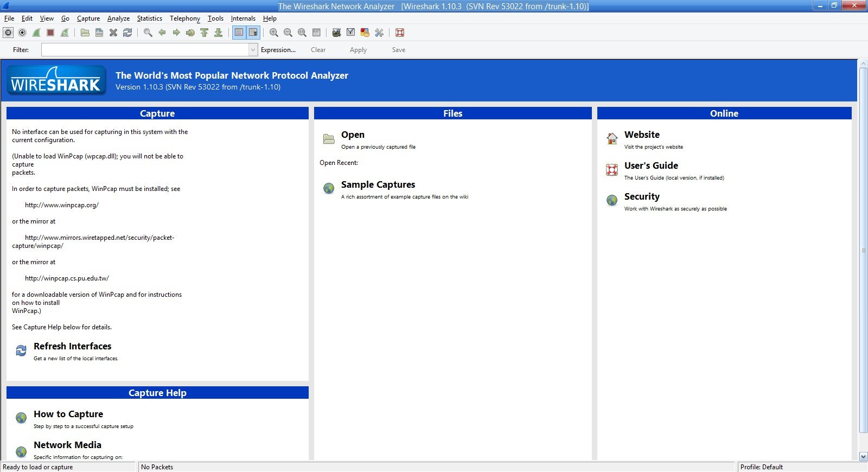Screen dimensions: 868x472
Task: Select the winpcap.cs.pu.edu.tw mirror URL
Action: 67,278
